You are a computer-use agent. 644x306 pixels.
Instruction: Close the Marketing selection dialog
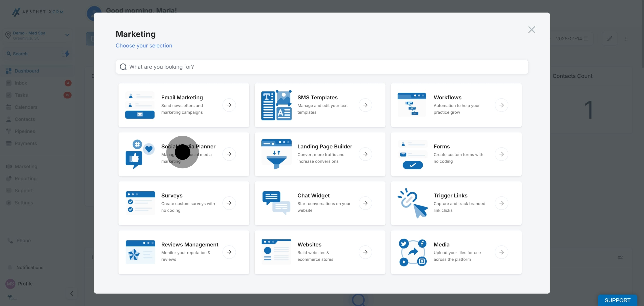(531, 30)
